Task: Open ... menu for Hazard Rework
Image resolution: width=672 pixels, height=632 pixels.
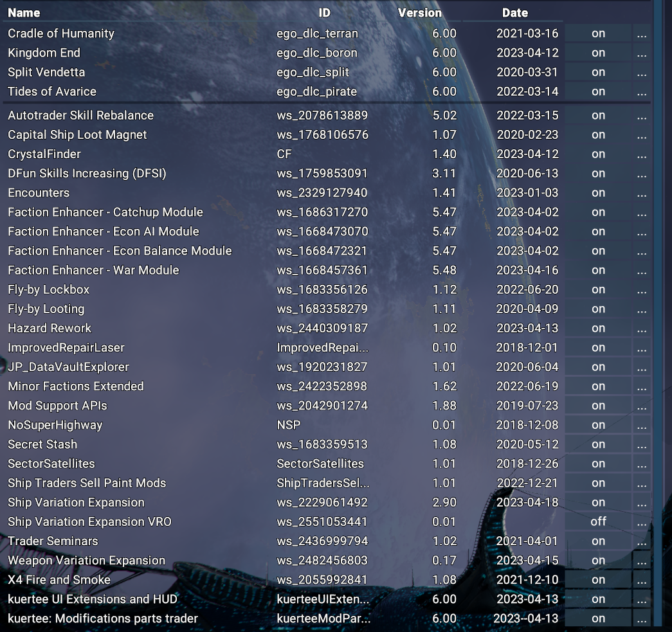Action: coord(642,328)
